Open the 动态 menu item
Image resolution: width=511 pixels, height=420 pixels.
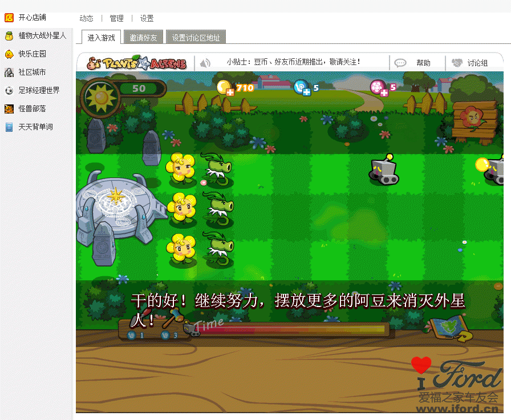click(x=86, y=19)
